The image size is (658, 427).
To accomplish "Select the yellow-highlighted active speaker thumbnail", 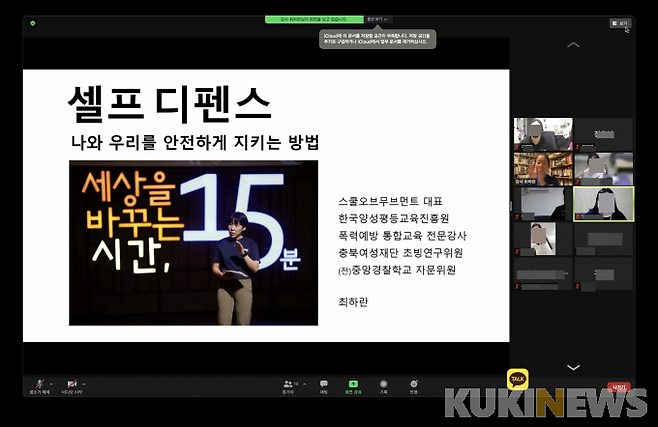I will pos(603,204).
